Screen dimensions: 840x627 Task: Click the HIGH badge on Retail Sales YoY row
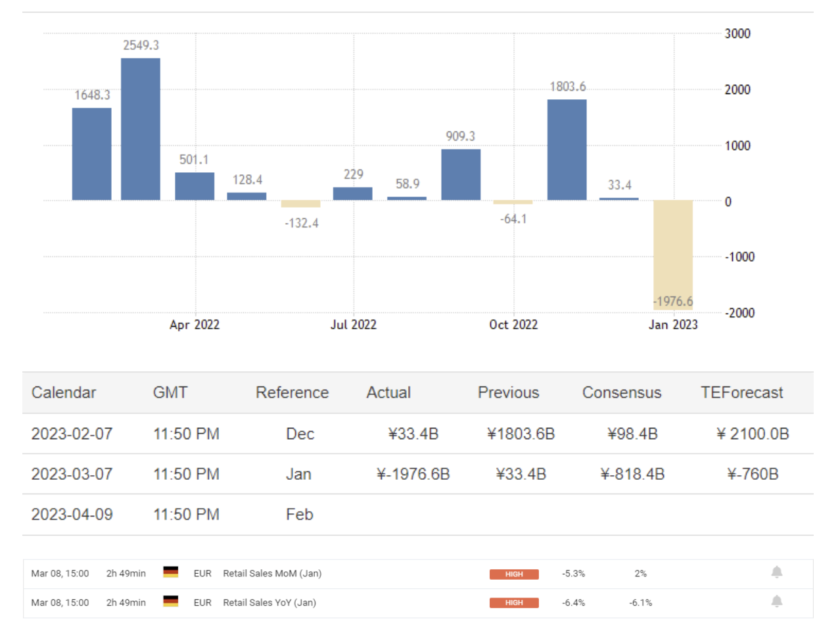[x=513, y=603]
